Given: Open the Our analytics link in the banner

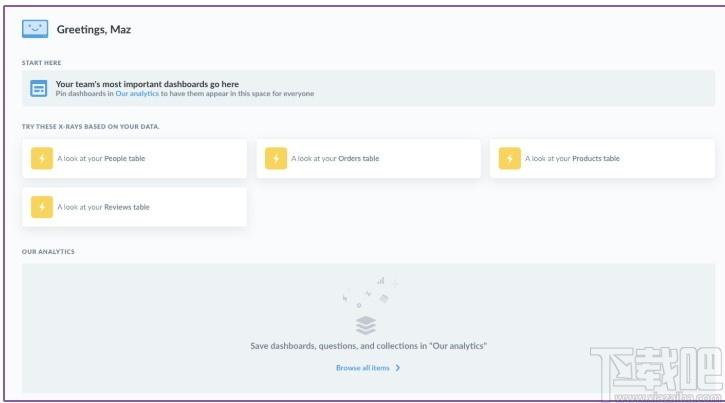Looking at the screenshot, I should pyautogui.click(x=137, y=93).
